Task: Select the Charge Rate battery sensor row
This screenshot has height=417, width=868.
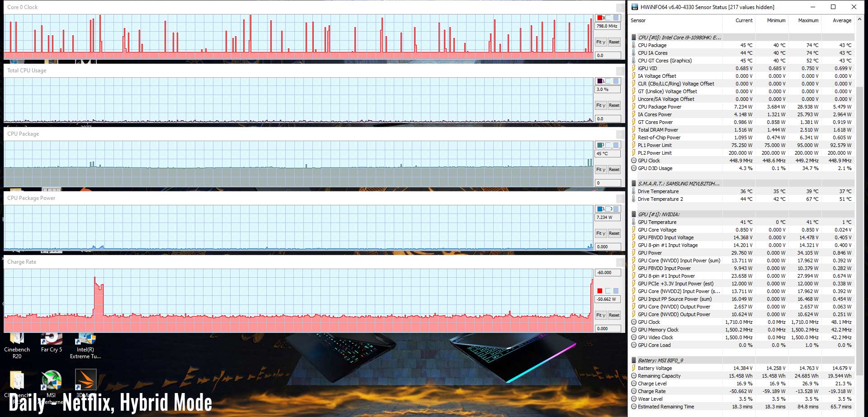Action: [x=651, y=391]
